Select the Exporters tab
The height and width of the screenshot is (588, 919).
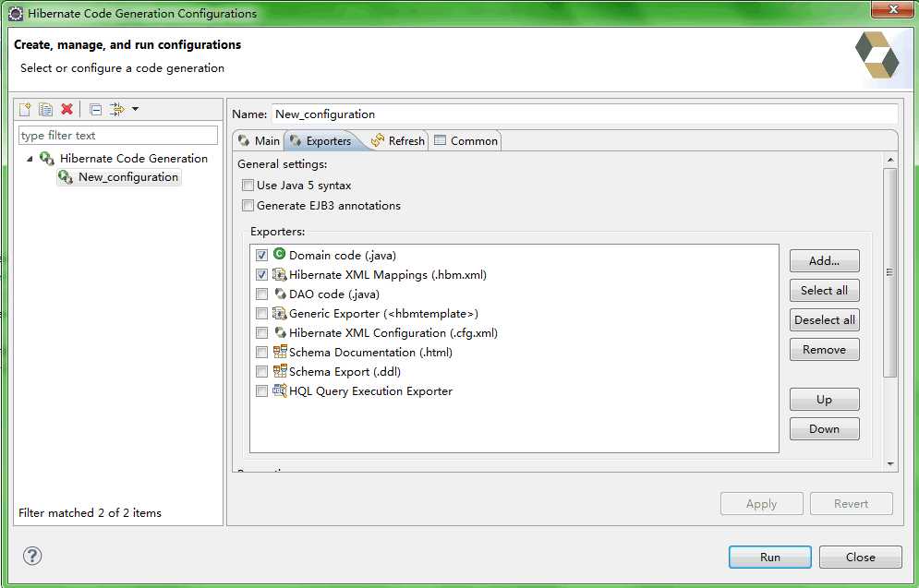323,140
